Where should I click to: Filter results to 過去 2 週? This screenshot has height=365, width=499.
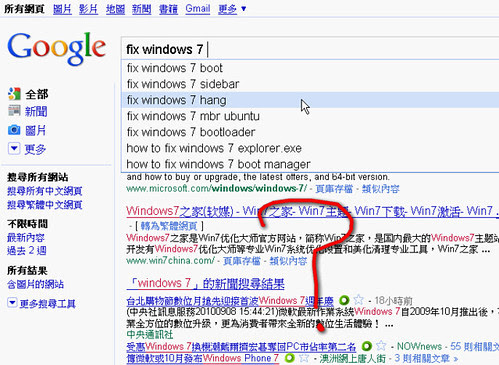click(x=27, y=250)
